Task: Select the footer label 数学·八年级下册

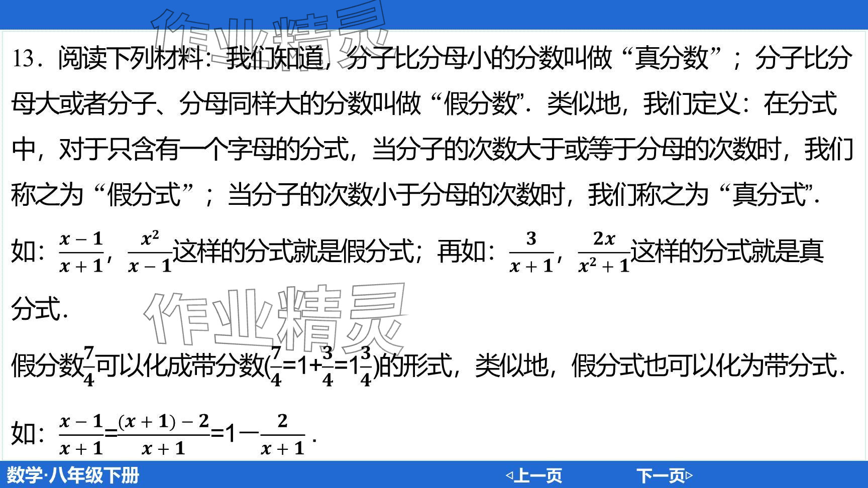Action: 73,475
